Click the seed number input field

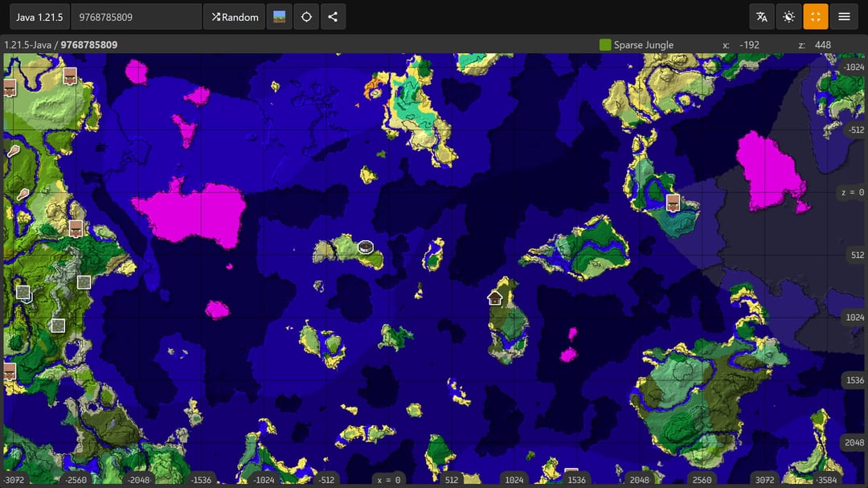tap(136, 17)
